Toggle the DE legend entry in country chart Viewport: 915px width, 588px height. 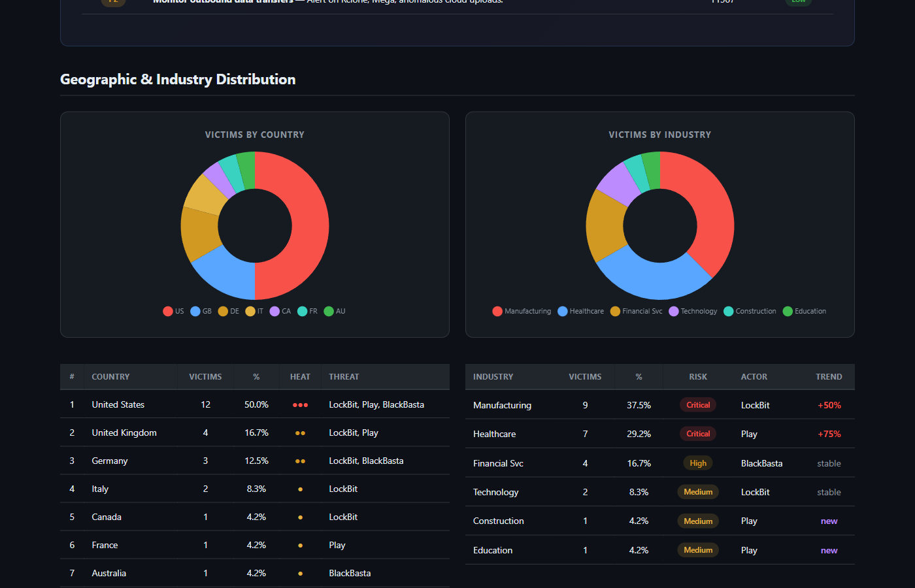[x=229, y=311]
